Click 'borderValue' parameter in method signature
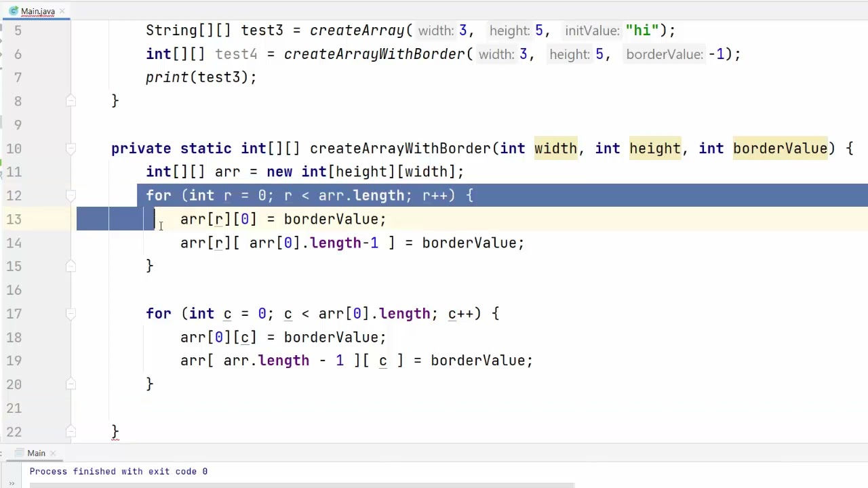Screen dimensions: 868x488 pyautogui.click(x=780, y=148)
